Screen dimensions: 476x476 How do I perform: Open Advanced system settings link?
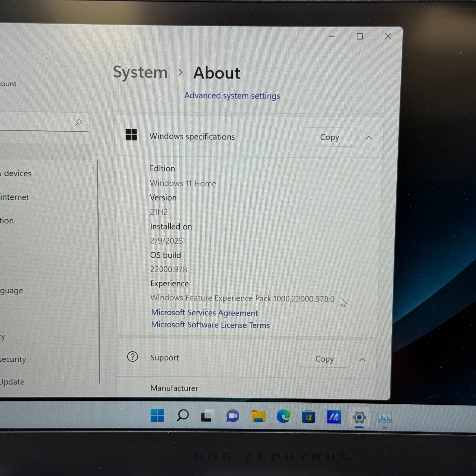pos(232,96)
